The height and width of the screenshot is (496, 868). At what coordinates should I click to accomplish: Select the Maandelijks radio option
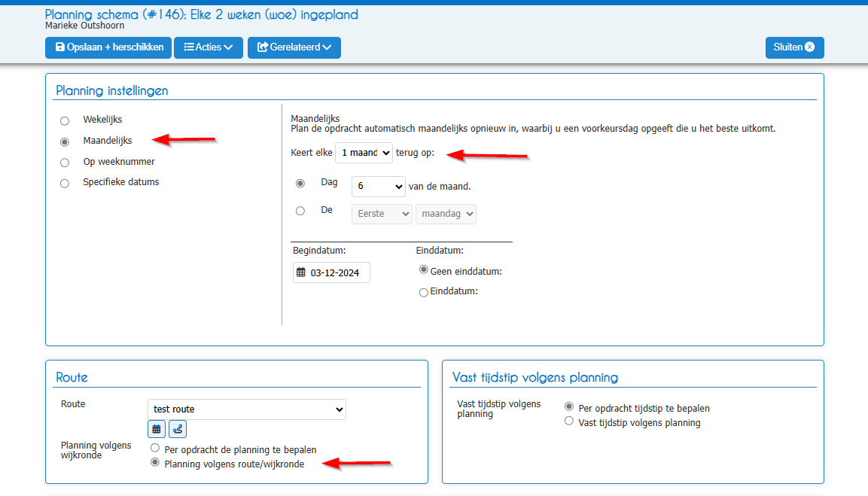65,141
